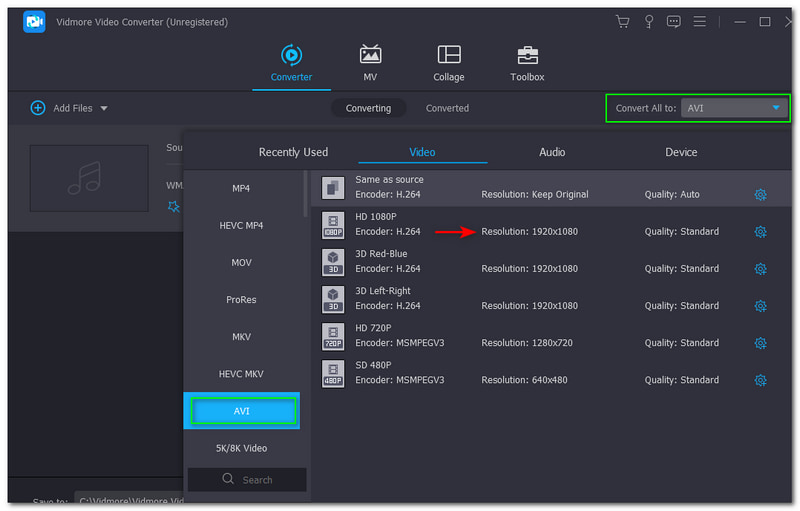Viewport: 800px width, 511px height.
Task: Open the feedback chat icon
Action: pyautogui.click(x=675, y=22)
